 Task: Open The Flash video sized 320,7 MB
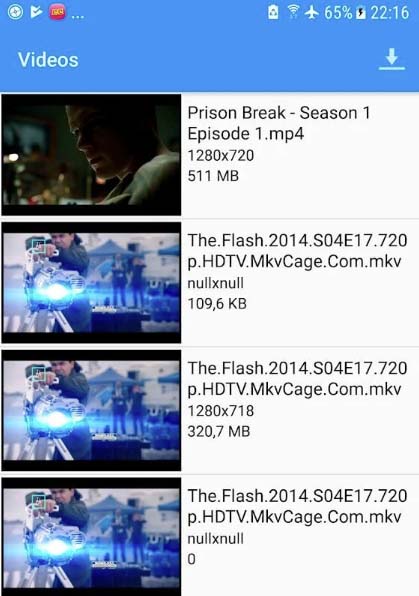coord(210,410)
